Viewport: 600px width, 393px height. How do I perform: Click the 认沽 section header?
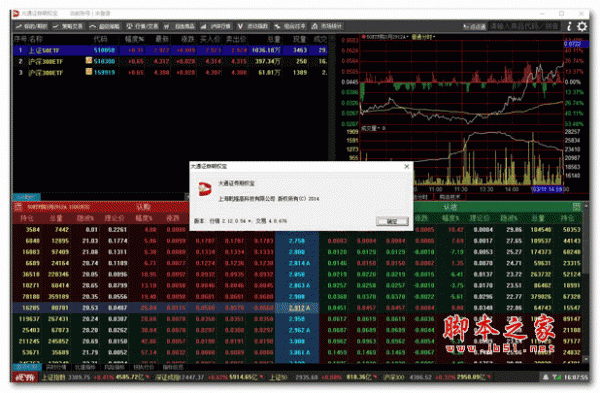coord(450,207)
